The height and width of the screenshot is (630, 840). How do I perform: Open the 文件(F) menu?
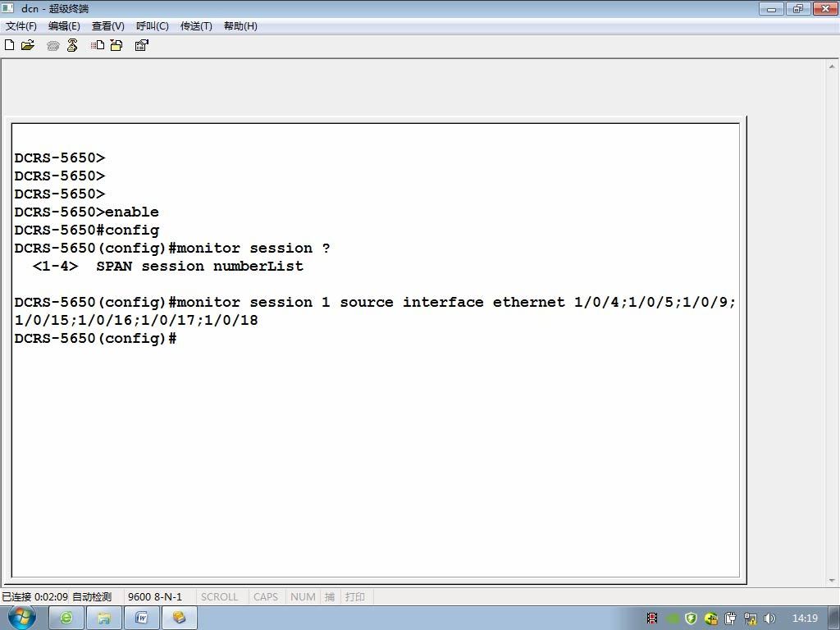pos(21,25)
